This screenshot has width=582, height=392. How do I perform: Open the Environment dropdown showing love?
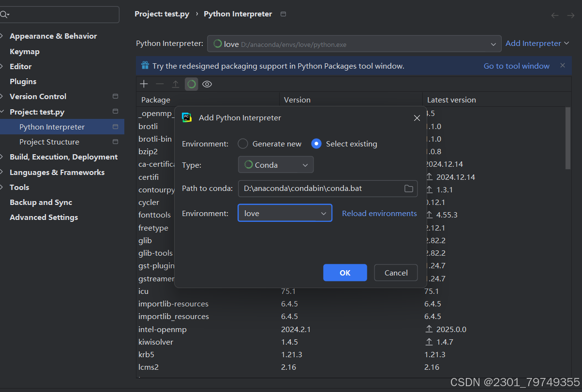pos(285,213)
